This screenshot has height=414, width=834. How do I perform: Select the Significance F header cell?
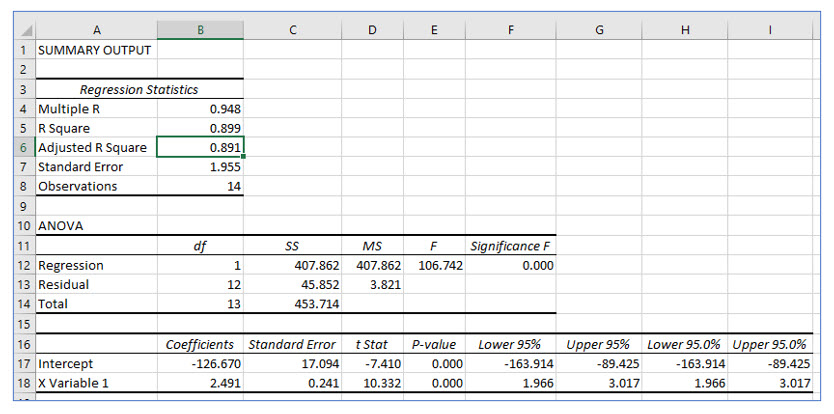[x=511, y=246]
